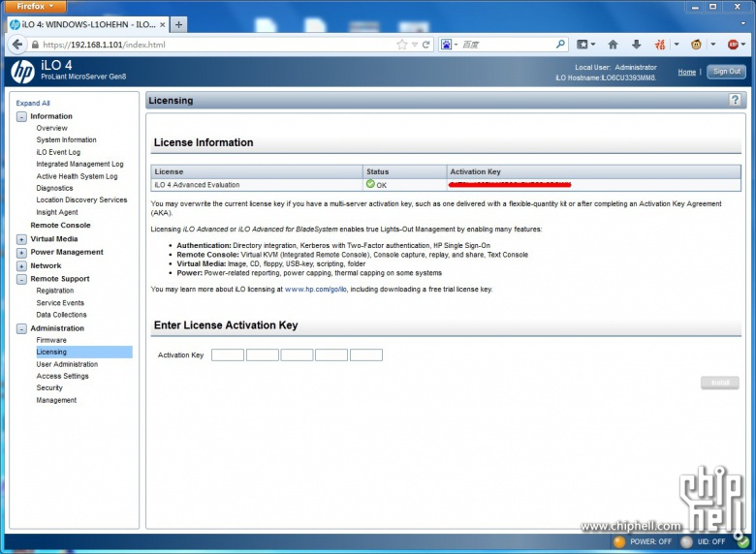Click the monkey face addon icon
756x554 pixels.
coord(696,45)
